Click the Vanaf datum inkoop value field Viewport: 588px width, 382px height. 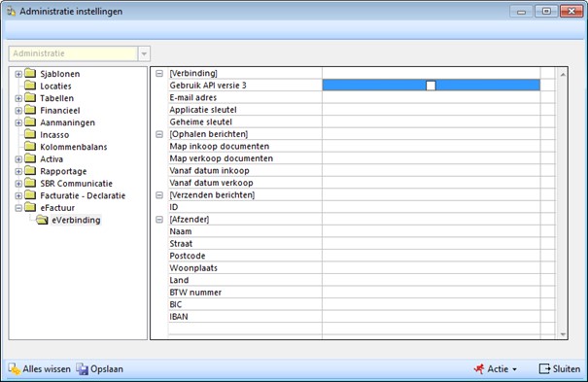coord(432,170)
